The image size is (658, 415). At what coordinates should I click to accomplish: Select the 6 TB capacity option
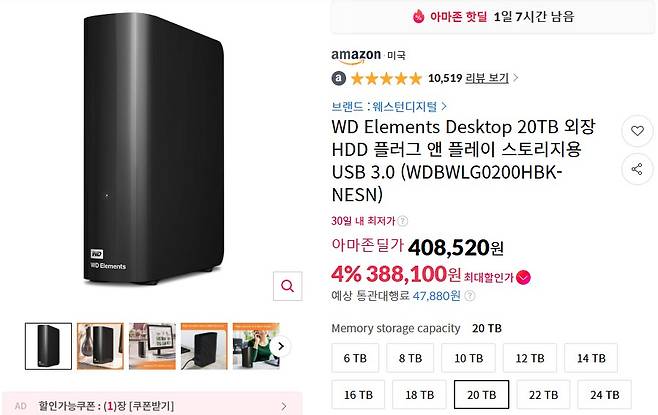355,358
